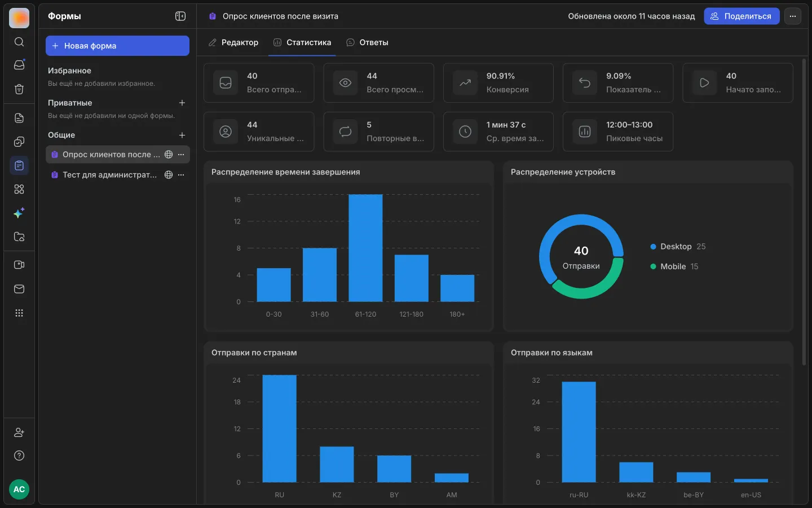Collapse the Формы side panel
Image resolution: width=812 pixels, height=508 pixels.
pyautogui.click(x=180, y=16)
